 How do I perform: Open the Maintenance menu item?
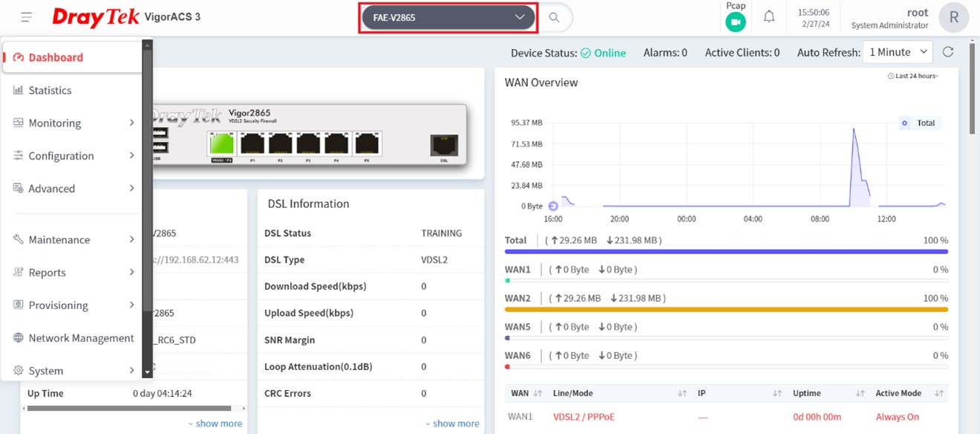[x=72, y=239]
